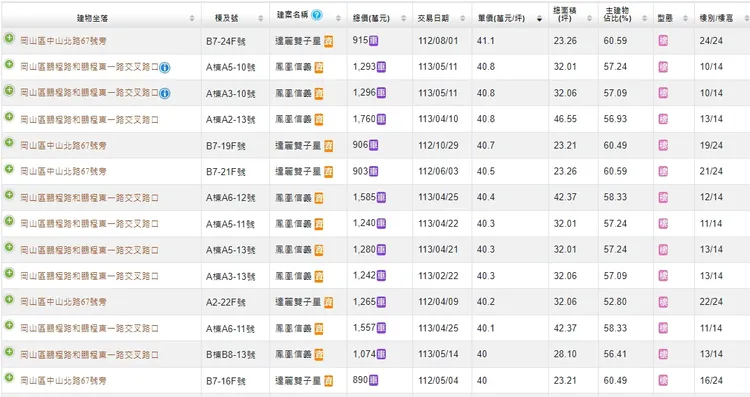750x397 pixels.
Task: Click orange 資 icon in B7-19F號 row
Action: click(x=329, y=145)
